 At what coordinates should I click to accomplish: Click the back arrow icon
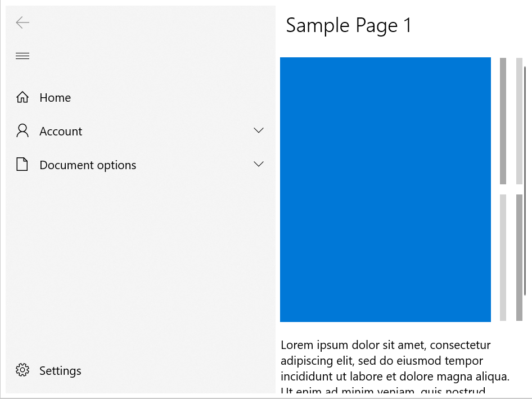(x=22, y=22)
